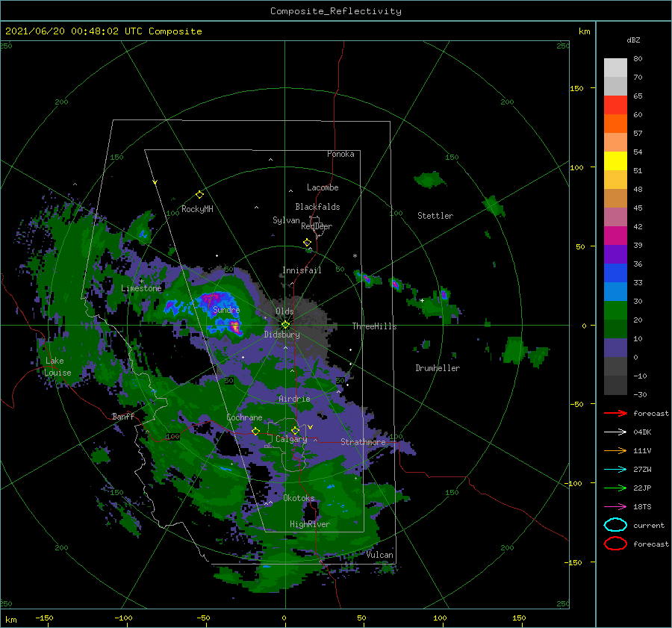This screenshot has width=672, height=628.
Task: Click the Sundre label over the storm
Action: (x=226, y=309)
